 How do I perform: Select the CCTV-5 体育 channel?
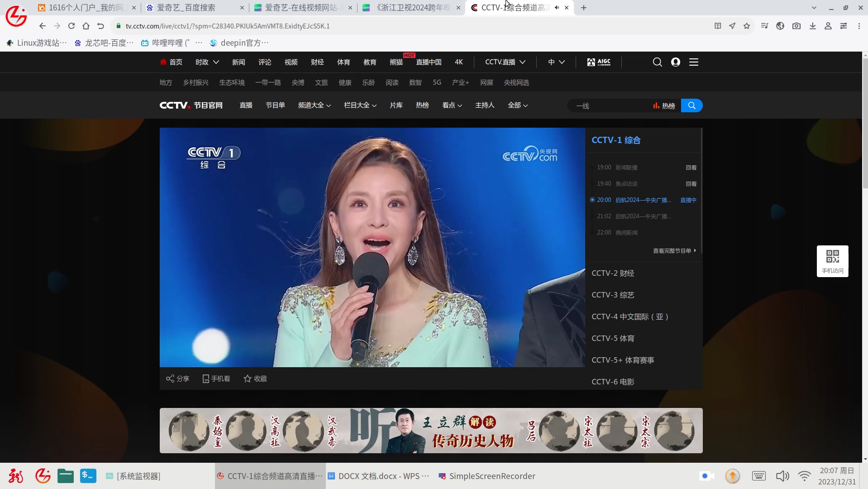tap(613, 338)
